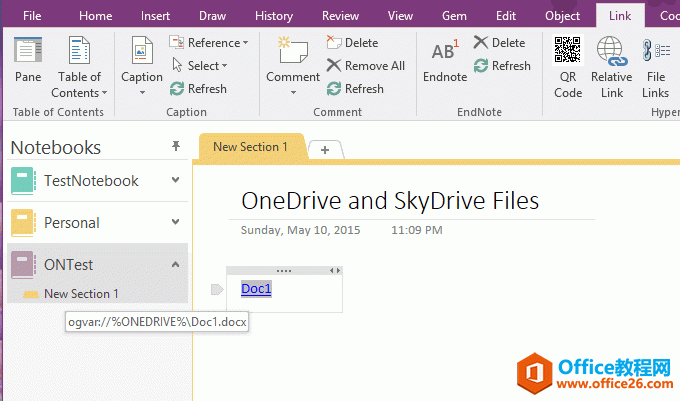680x401 pixels.
Task: Add a Comment from the ribbon
Action: coord(293,60)
